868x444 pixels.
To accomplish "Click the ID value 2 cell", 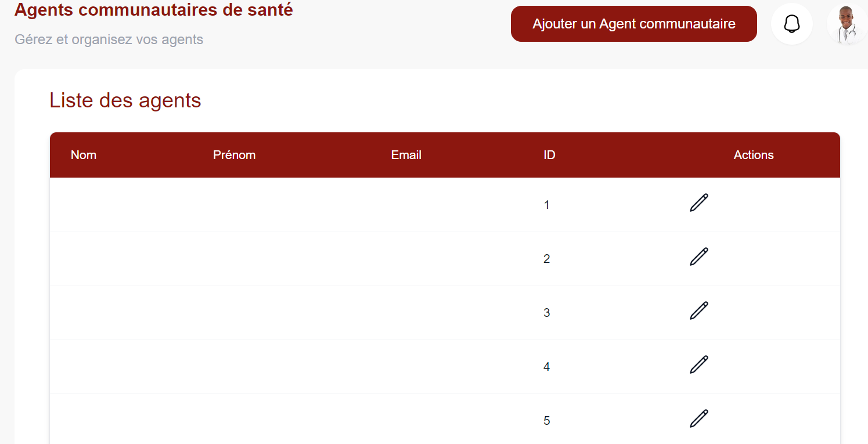I will click(x=546, y=259).
